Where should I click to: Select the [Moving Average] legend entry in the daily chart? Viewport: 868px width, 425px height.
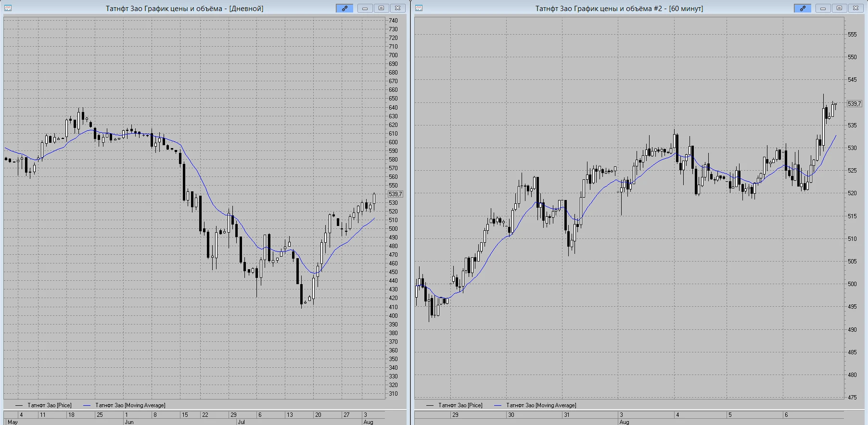click(x=125, y=405)
